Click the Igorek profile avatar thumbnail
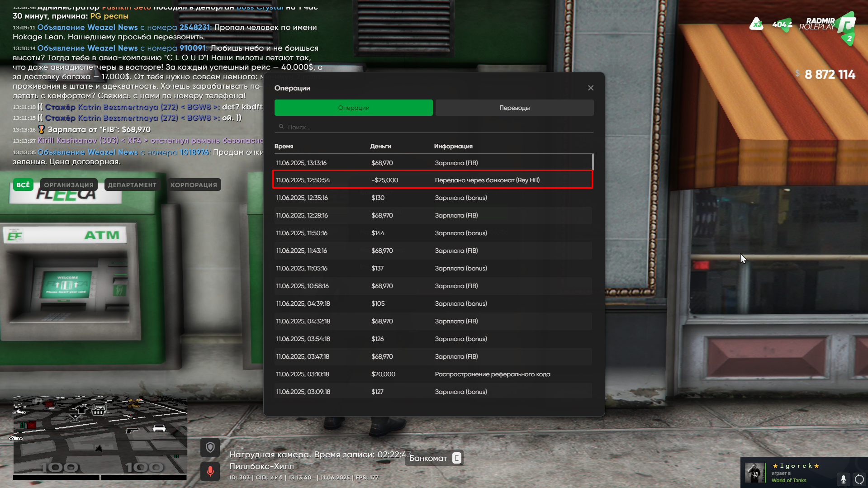868x488 pixels. pyautogui.click(x=754, y=473)
